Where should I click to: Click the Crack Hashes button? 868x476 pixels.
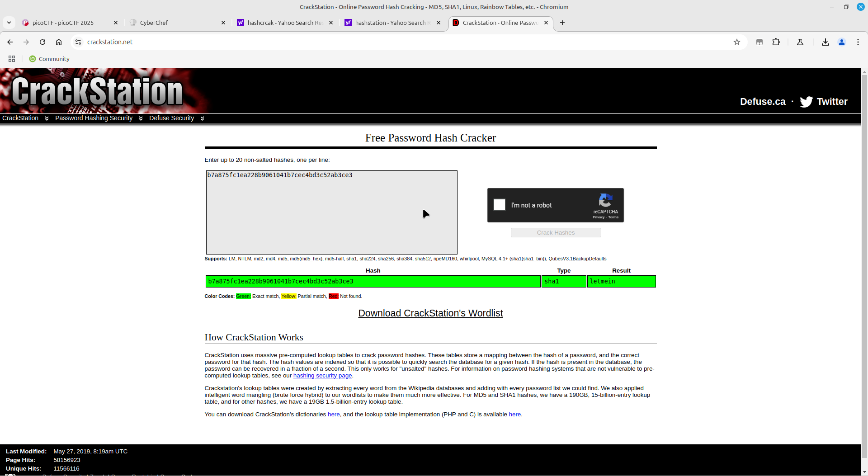coord(556,233)
